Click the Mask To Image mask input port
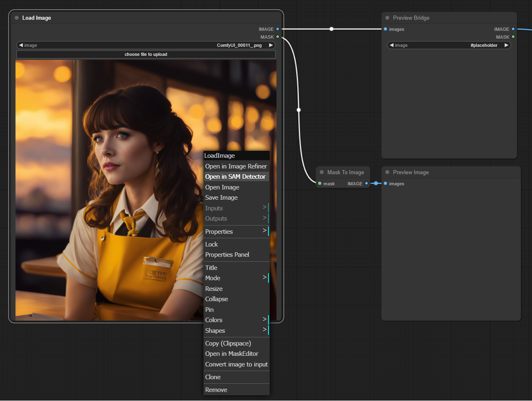532x401 pixels. pyautogui.click(x=320, y=184)
